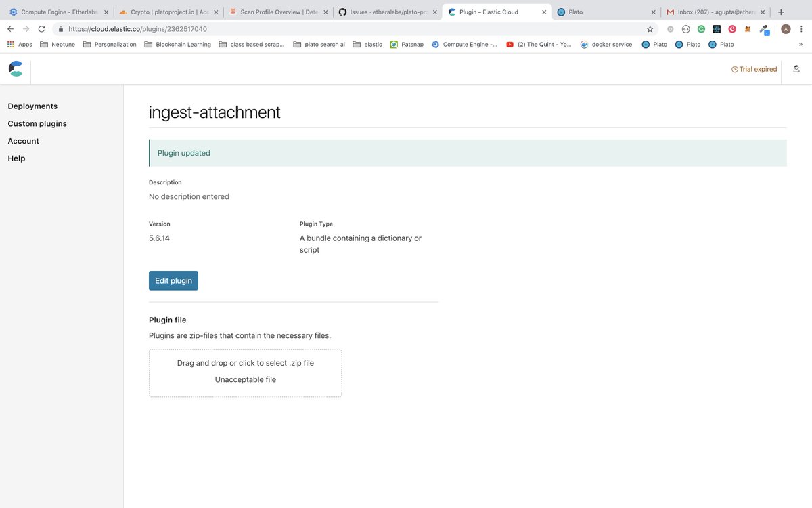Switch to GitHub Issues etheralabs tab

coord(387,12)
